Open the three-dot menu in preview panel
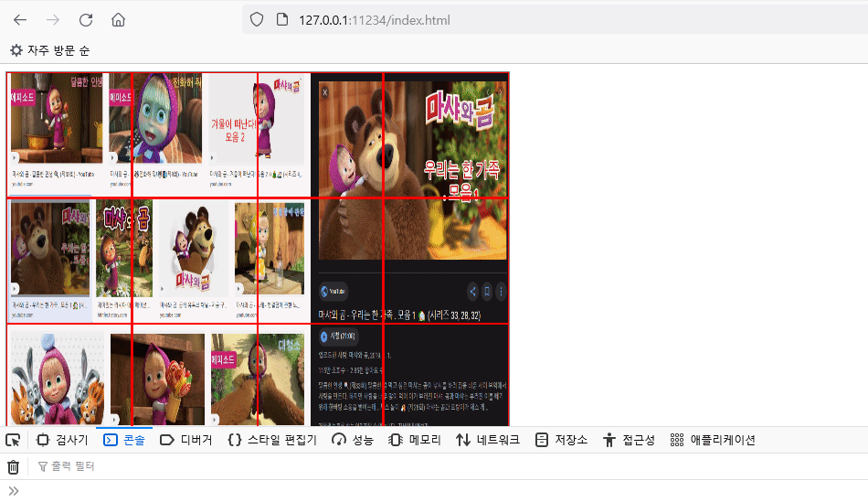Viewport: 868px width, 502px height. 501,292
